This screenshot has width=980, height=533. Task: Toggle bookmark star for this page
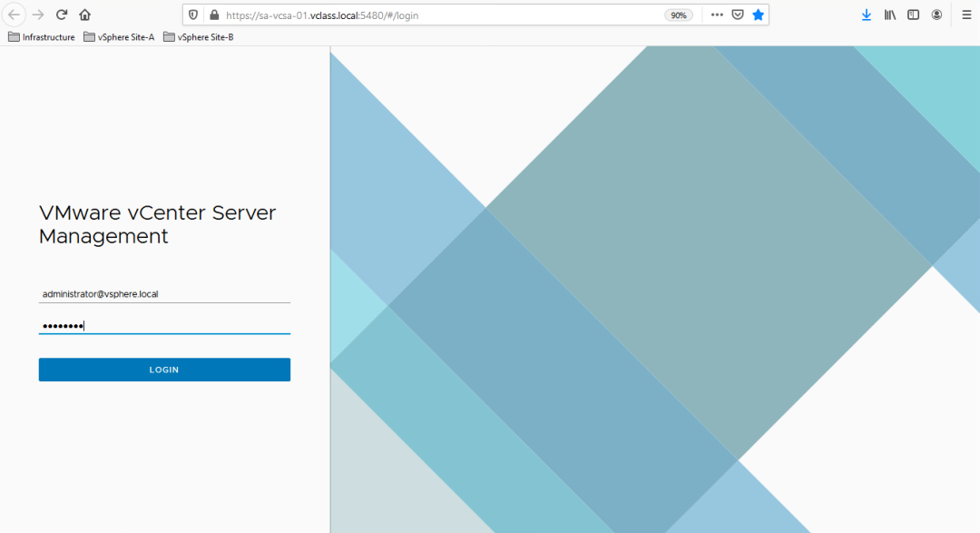pos(758,15)
